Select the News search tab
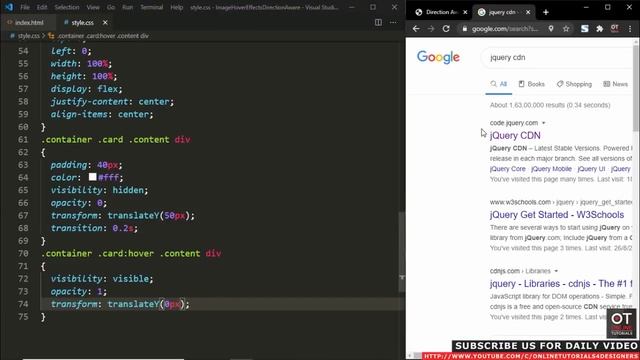The image size is (640, 360). pyautogui.click(x=616, y=84)
